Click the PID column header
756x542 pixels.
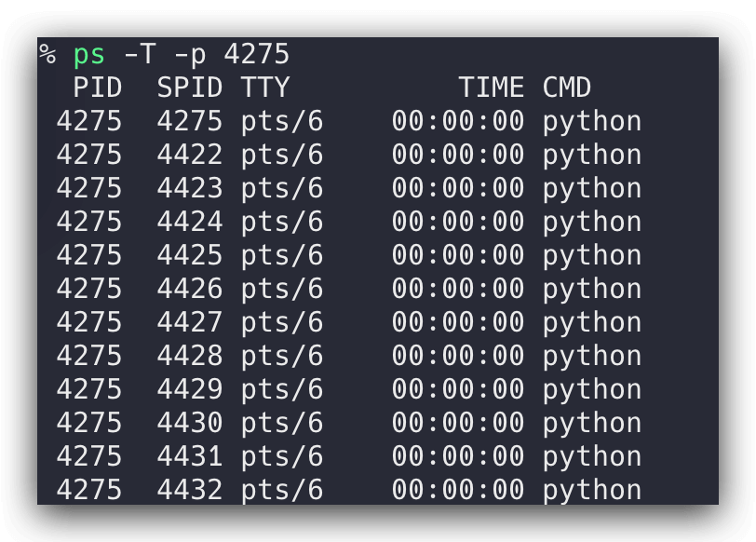pyautogui.click(x=97, y=88)
